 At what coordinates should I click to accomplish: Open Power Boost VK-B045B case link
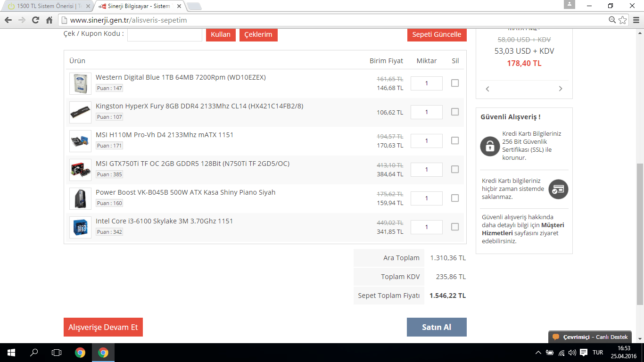[x=185, y=192]
